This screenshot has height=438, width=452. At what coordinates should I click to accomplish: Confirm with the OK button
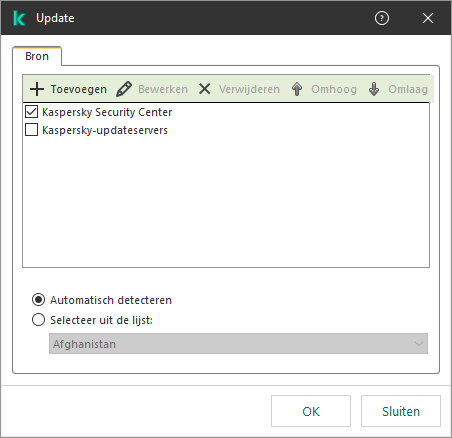pos(311,411)
